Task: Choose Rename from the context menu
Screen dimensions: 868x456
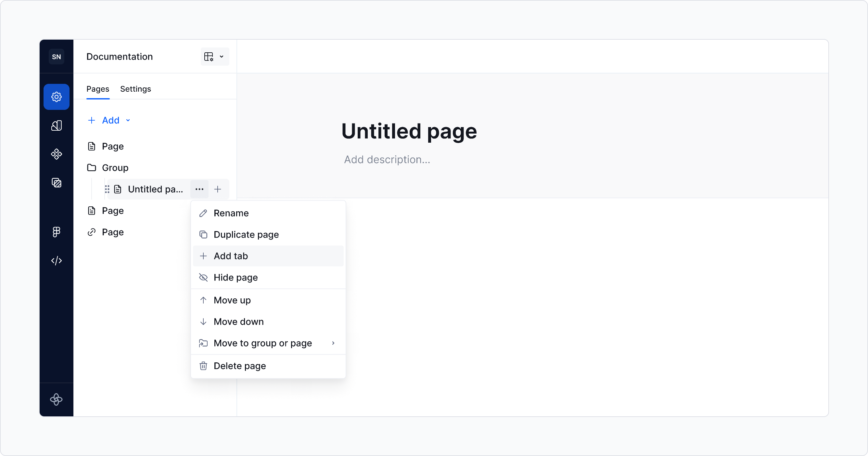Action: pyautogui.click(x=231, y=213)
